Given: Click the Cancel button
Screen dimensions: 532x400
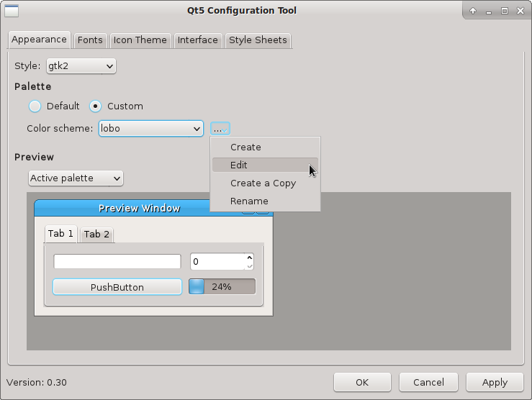Looking at the screenshot, I should pos(428,382).
